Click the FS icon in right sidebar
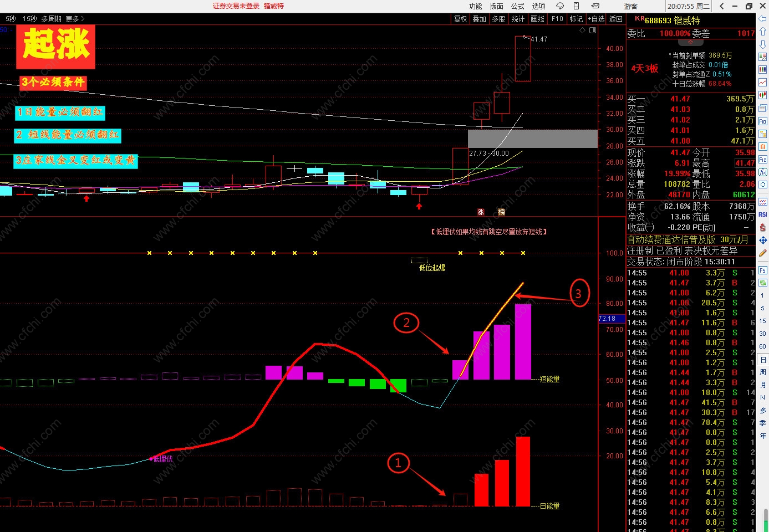Screen dimensions: 769x532 click(x=763, y=270)
